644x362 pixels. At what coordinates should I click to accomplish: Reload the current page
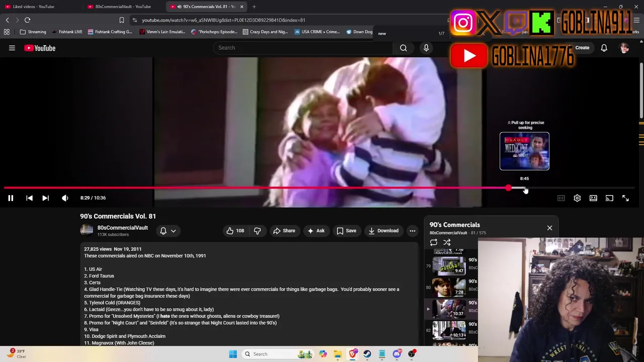pos(27,20)
